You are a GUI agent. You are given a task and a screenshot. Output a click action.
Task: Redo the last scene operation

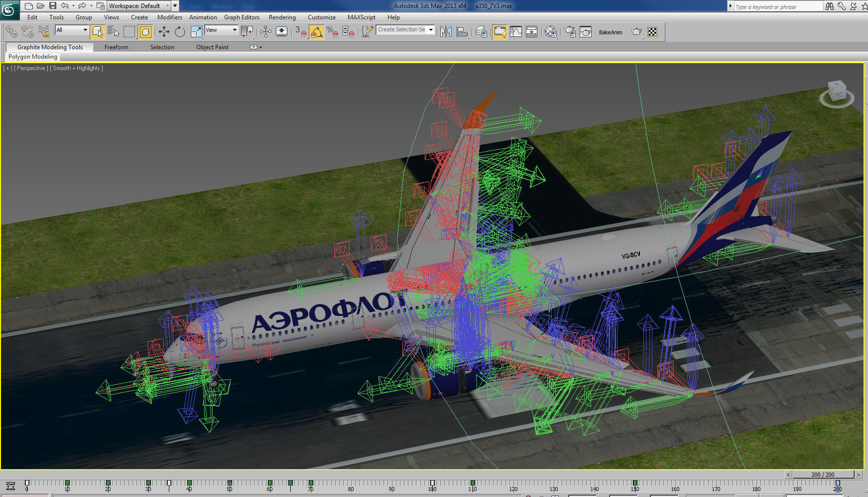pos(83,6)
